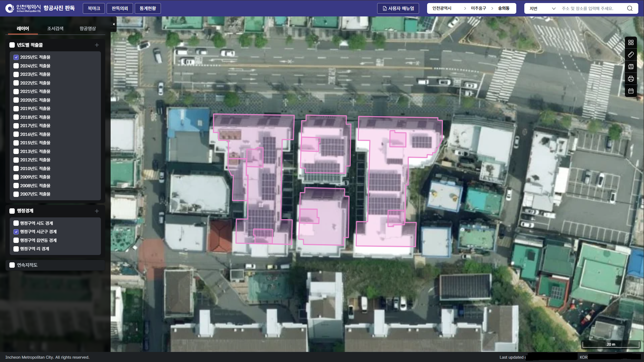Open the 사용자 매뉴얼 button
Viewport: 644px width, 362px height.
pos(398,8)
